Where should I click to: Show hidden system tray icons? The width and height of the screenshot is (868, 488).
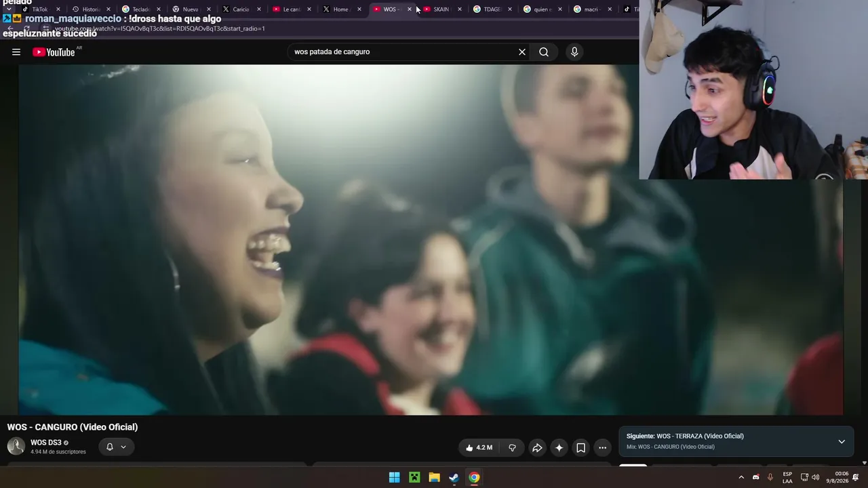pyautogui.click(x=741, y=477)
